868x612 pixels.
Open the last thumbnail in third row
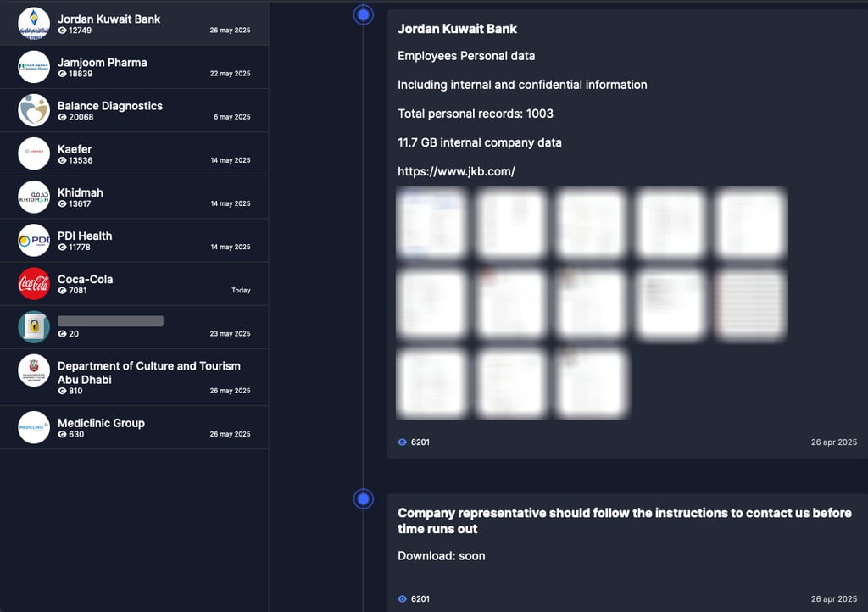[x=591, y=383]
